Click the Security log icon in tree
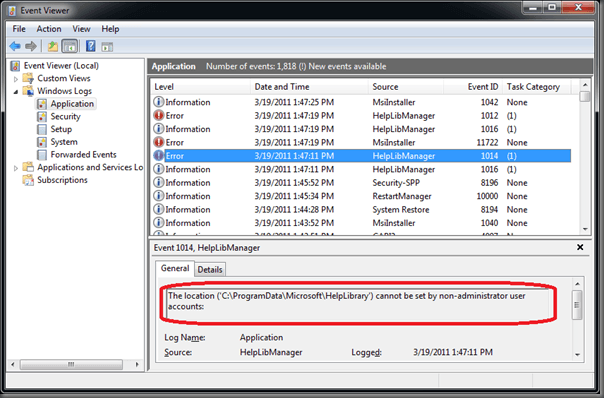Image resolution: width=604 pixels, height=398 pixels. (x=42, y=116)
